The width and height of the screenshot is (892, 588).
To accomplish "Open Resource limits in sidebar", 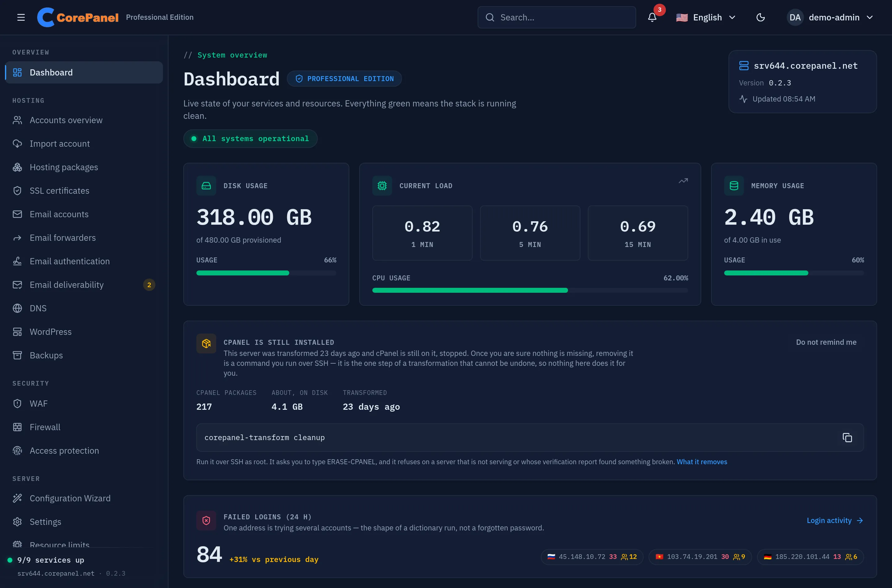I will (x=84, y=544).
